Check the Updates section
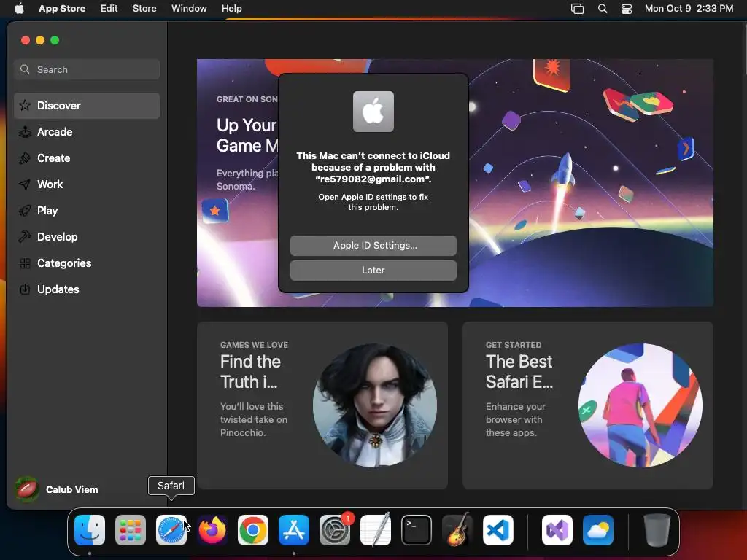 point(87,289)
